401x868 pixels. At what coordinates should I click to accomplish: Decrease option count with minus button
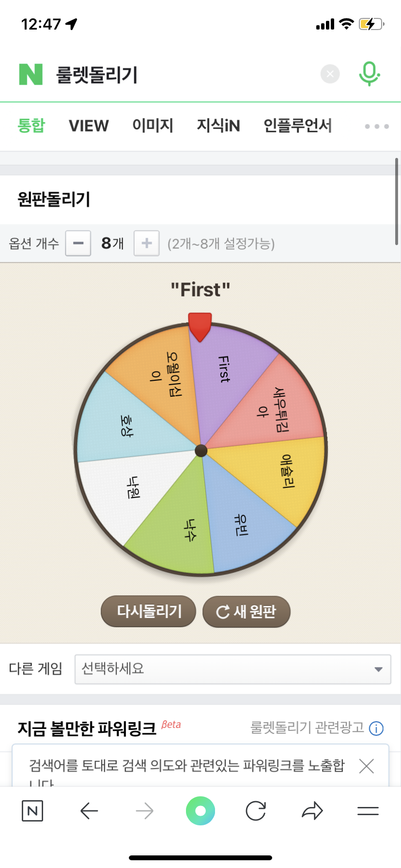[78, 243]
